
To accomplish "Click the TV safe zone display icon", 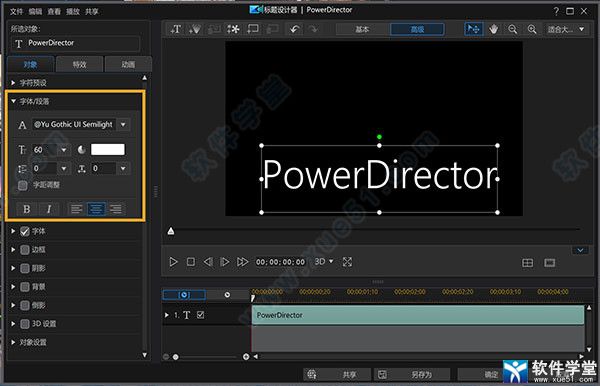I will (550, 263).
